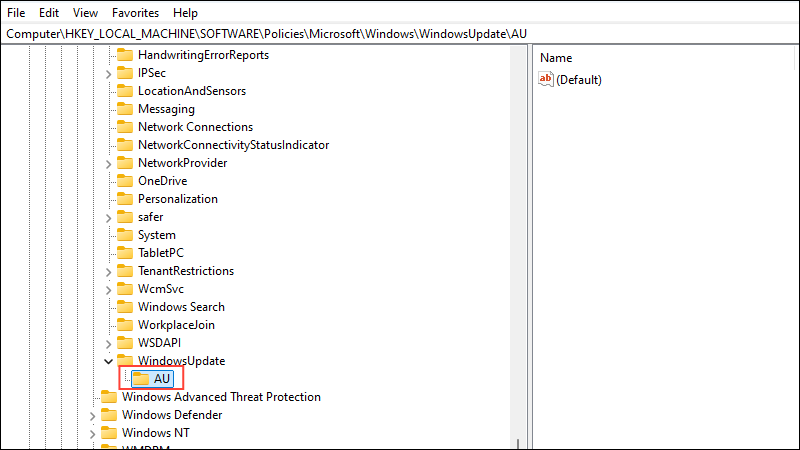Select the TabletPC key label
Image resolution: width=800 pixels, height=450 pixels.
[161, 253]
